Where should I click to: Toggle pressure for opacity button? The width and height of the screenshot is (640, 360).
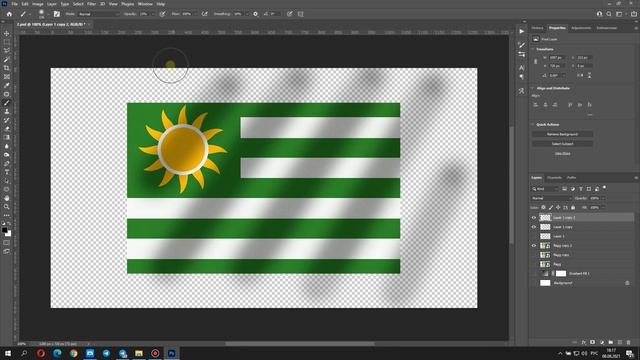[162, 14]
